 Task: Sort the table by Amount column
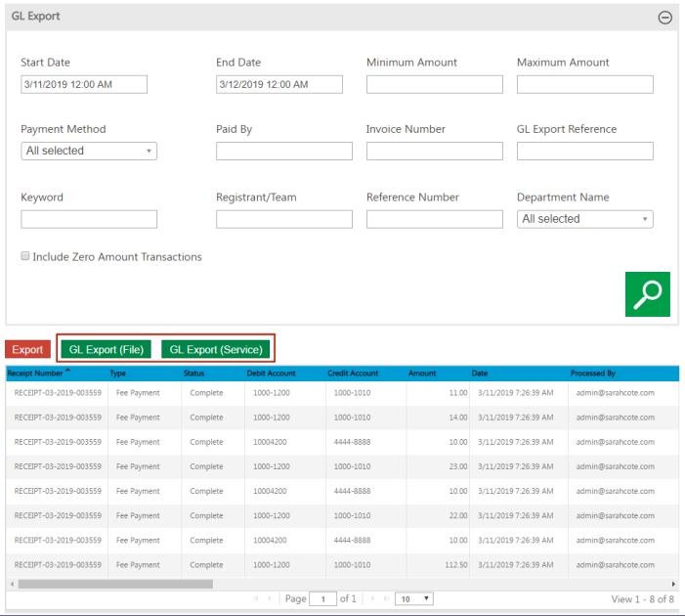(x=422, y=374)
